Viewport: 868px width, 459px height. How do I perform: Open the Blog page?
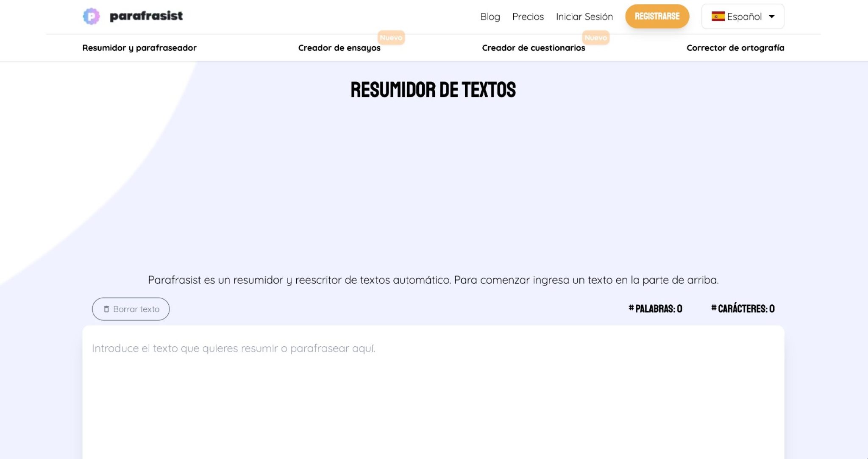[x=490, y=17]
